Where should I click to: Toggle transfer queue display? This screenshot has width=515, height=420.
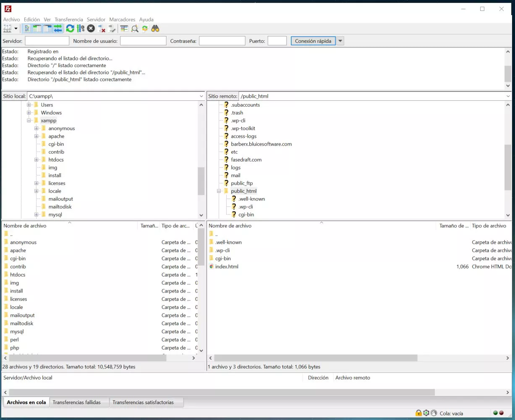[58, 29]
